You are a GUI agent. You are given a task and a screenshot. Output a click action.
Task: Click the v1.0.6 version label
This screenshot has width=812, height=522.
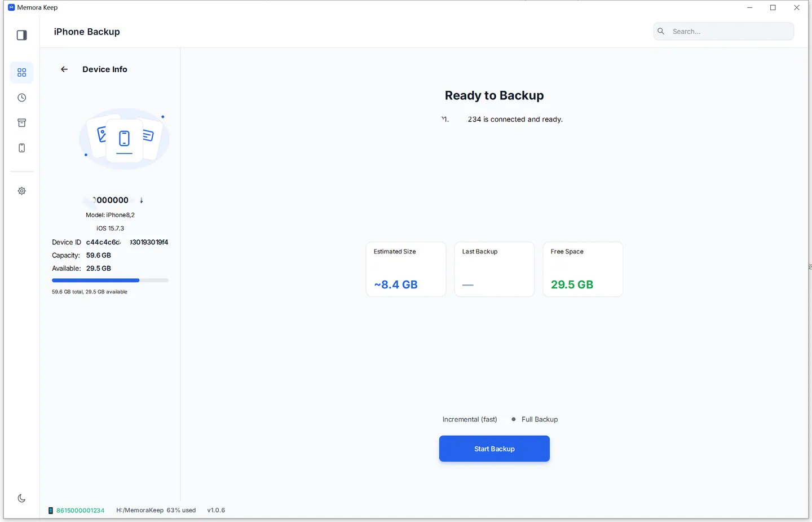pyautogui.click(x=216, y=510)
